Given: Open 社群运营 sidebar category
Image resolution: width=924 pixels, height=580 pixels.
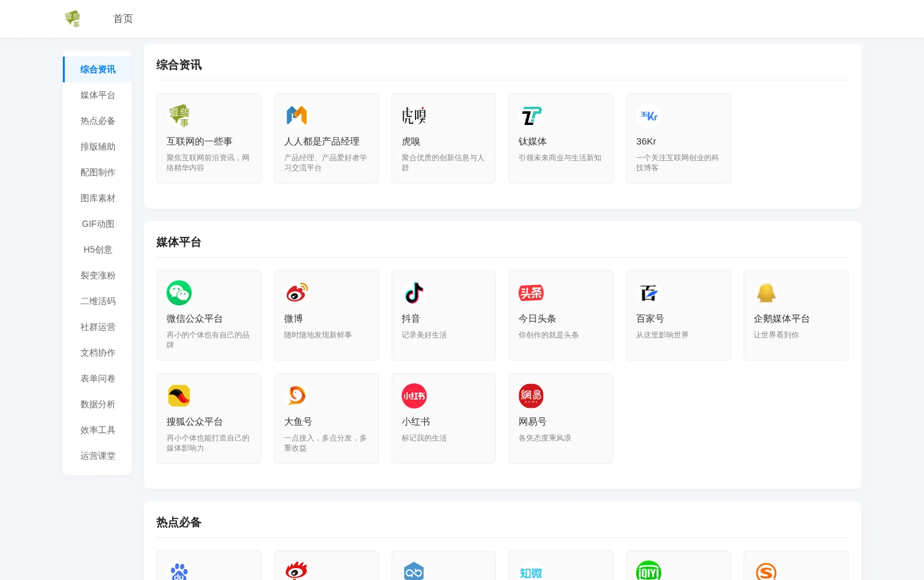Looking at the screenshot, I should [97, 327].
